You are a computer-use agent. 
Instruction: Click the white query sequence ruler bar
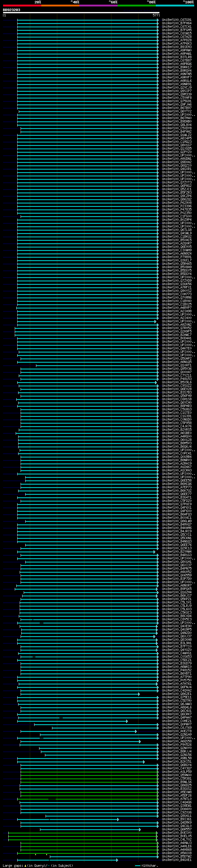coord(81,13)
